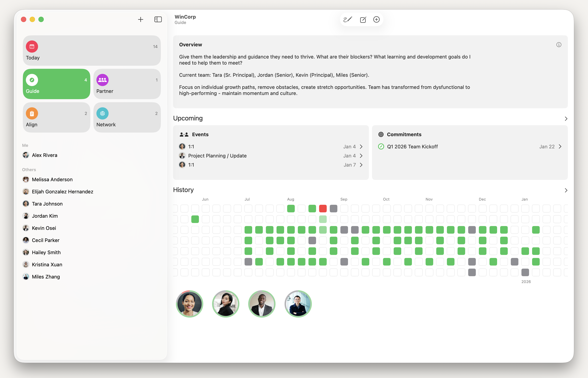
Task: Open the Overview info icon
Action: pyautogui.click(x=559, y=45)
